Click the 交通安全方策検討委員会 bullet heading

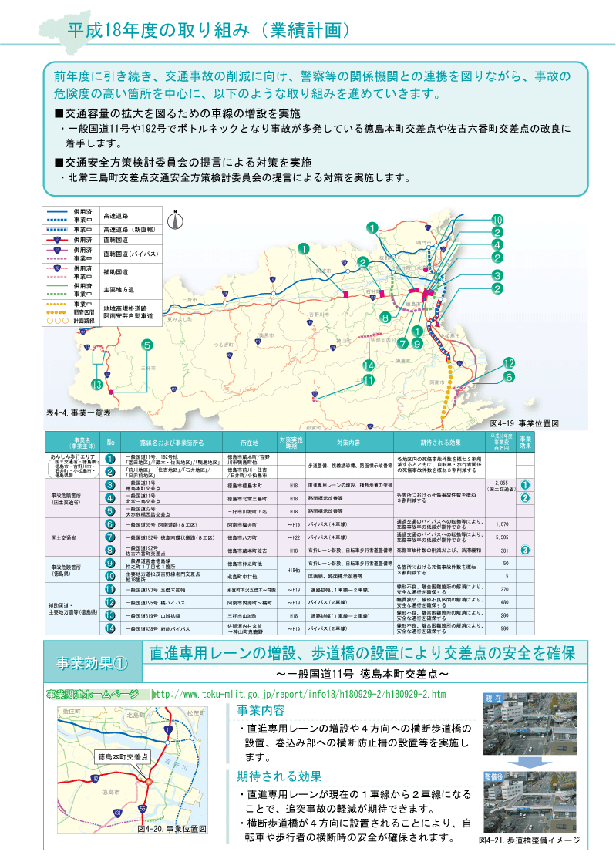183,163
